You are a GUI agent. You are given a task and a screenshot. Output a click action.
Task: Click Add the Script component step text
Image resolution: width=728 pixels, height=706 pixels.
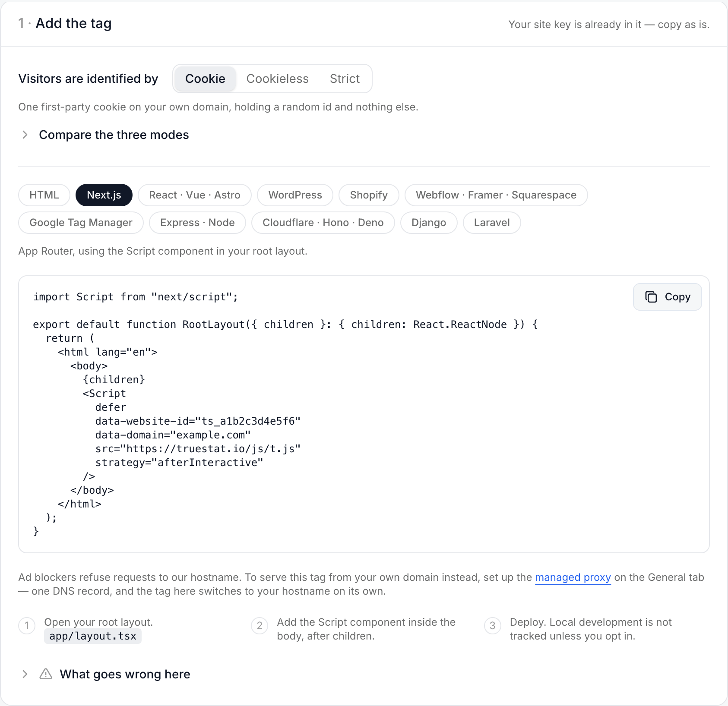coord(366,629)
